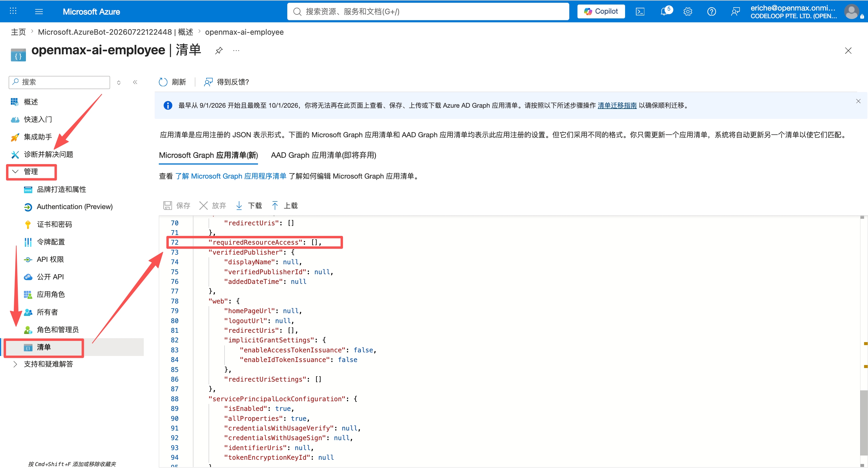Click the "redirectUriSettings" line

[x=272, y=379]
